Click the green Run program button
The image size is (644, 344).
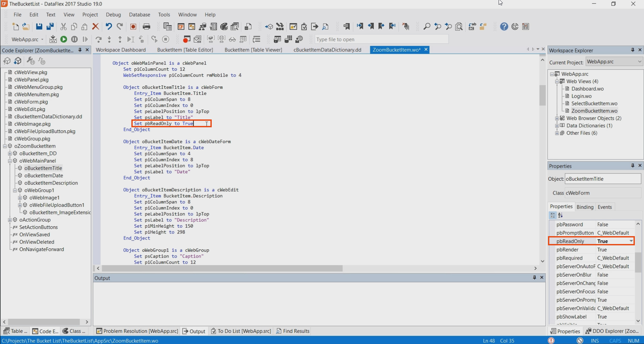click(64, 39)
